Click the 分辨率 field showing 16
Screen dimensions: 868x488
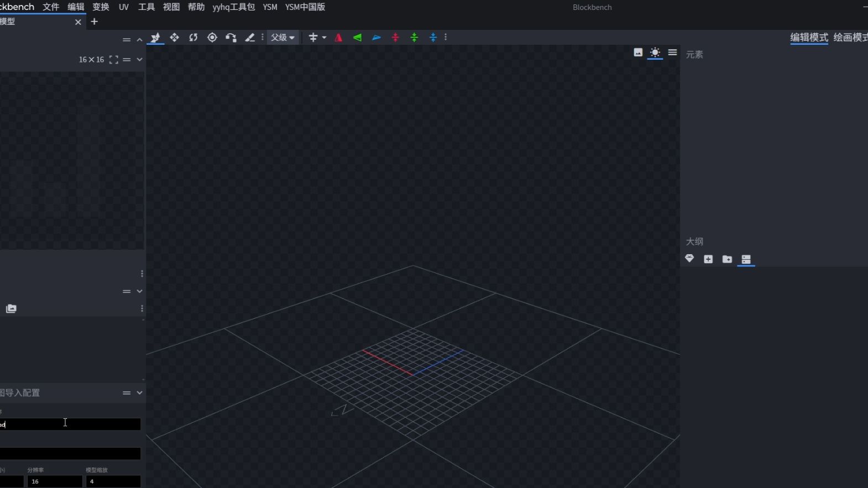[55, 481]
